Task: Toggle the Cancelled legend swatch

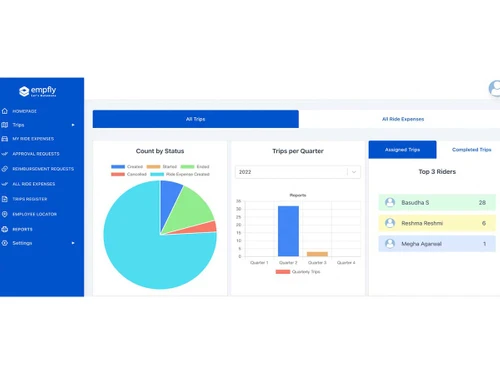Action: 118,174
